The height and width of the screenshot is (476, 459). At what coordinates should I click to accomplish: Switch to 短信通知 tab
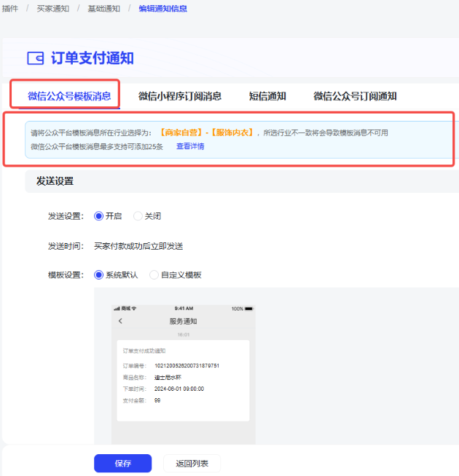[x=267, y=96]
